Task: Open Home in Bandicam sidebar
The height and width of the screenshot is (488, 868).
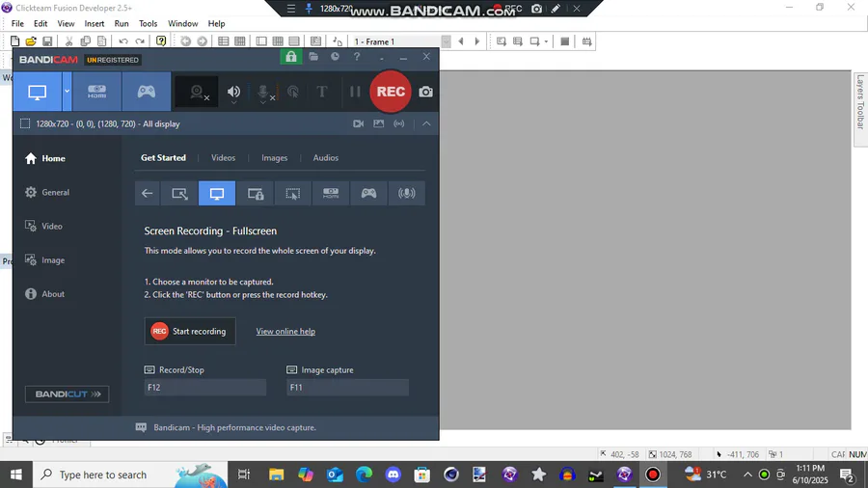Action: [45, 158]
